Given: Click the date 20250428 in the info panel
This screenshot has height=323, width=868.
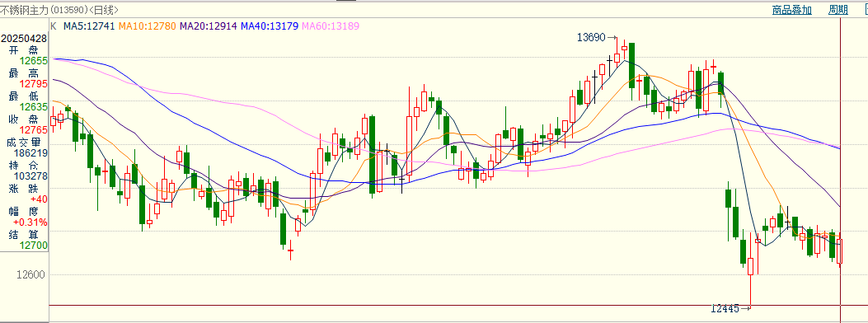Looking at the screenshot, I should pos(24,39).
